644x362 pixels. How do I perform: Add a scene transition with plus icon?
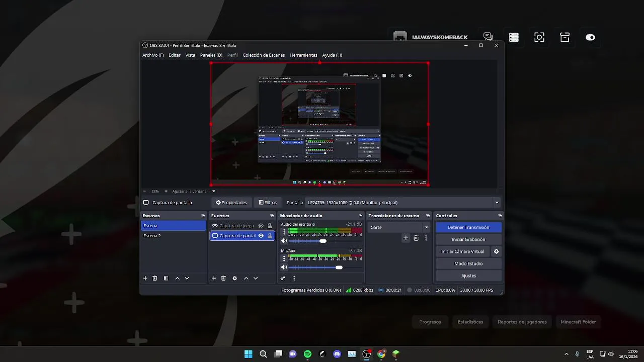pos(406,238)
